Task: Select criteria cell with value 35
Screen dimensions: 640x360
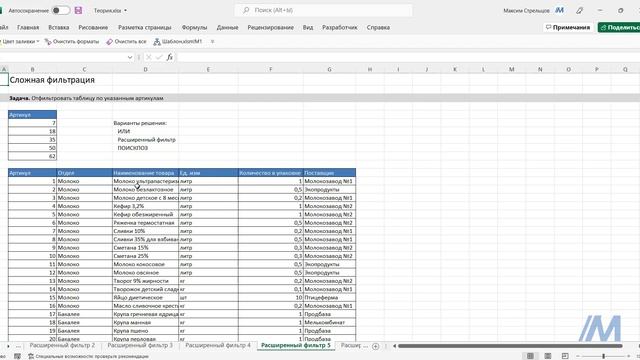Action: [32, 140]
